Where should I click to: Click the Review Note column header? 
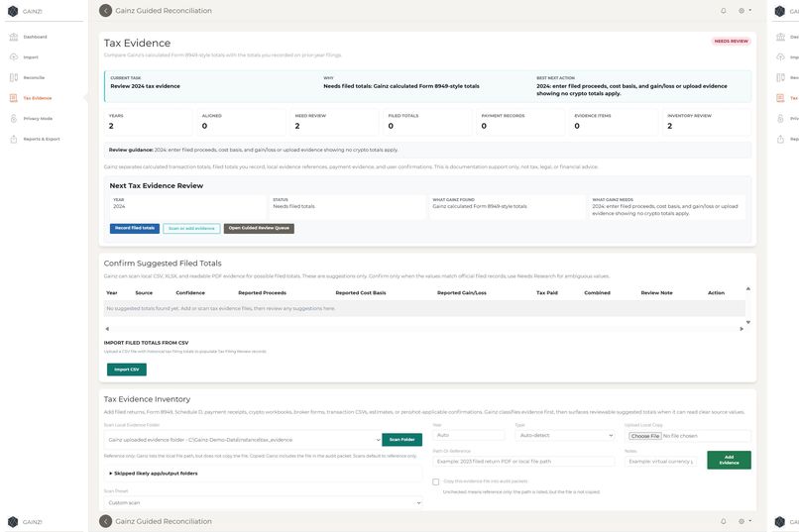point(656,292)
